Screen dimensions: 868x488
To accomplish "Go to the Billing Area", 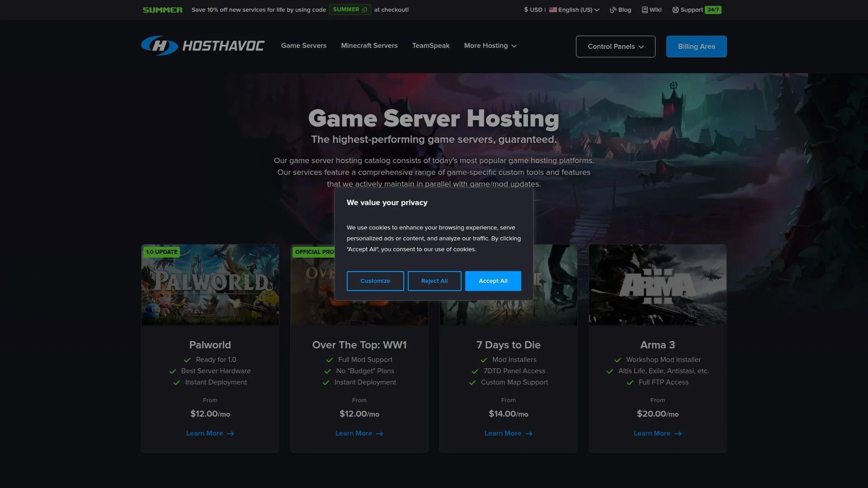I will pyautogui.click(x=696, y=47).
